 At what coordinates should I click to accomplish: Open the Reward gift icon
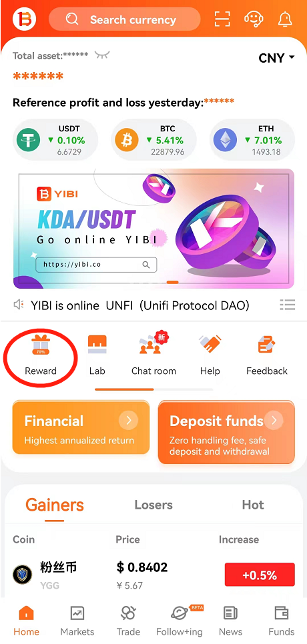pyautogui.click(x=40, y=345)
